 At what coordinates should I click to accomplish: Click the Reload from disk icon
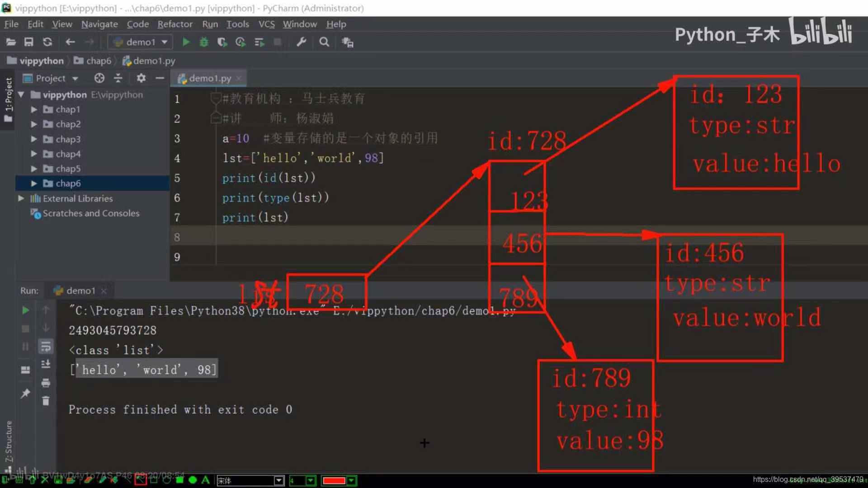(47, 42)
